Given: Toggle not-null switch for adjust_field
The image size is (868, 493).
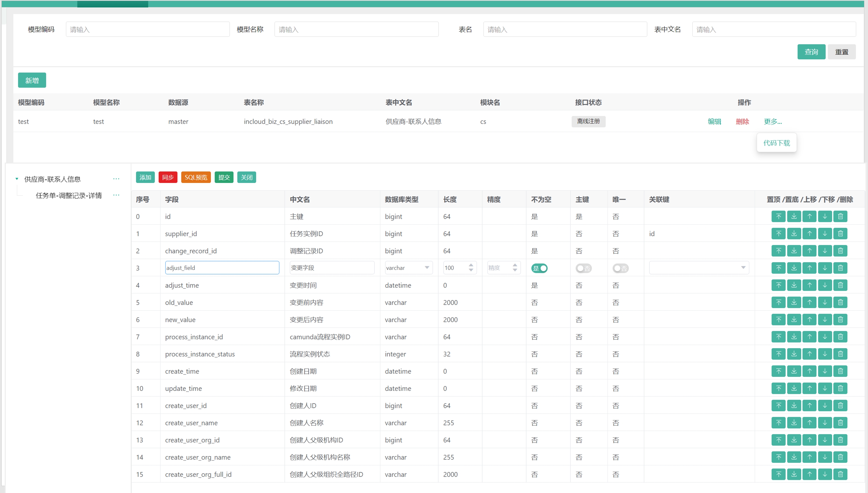Looking at the screenshot, I should (x=539, y=268).
